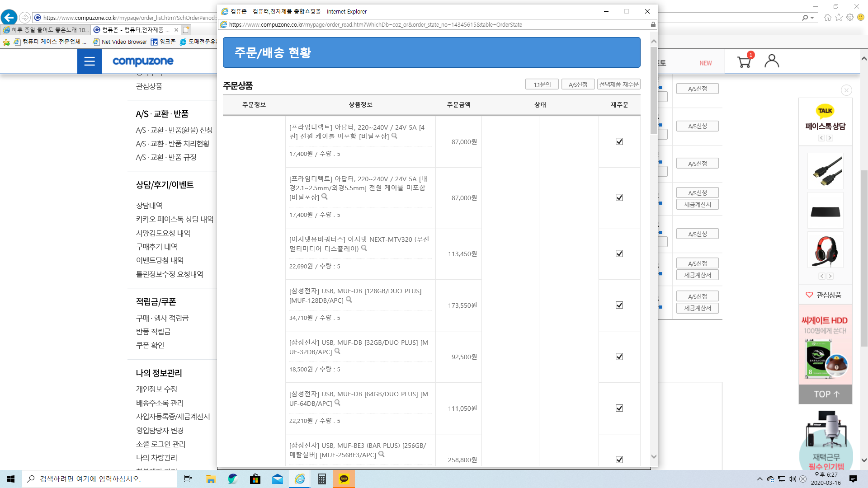Uncheck reorder box for 258,800원 256GB USB

619,460
